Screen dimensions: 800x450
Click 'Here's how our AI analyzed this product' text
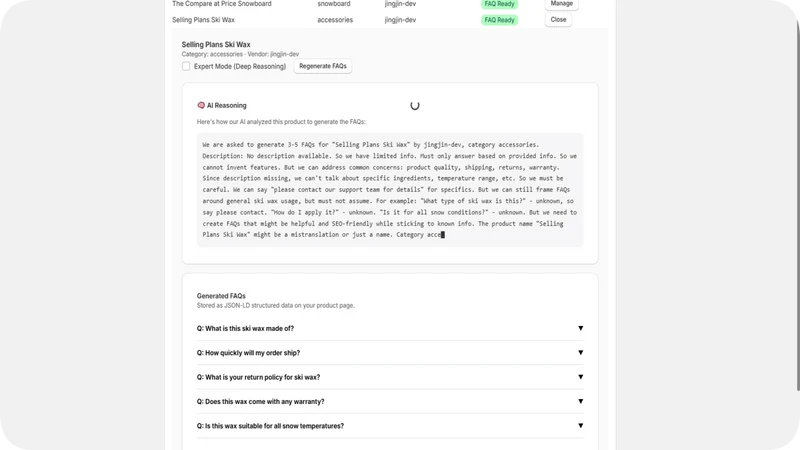point(281,122)
